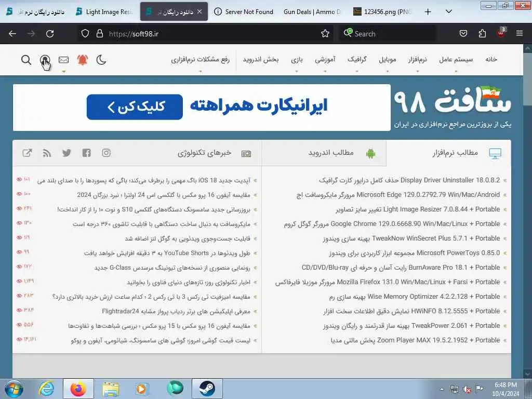Open Zoom Player MAX 19.5.2.1952 link
532x399 pixels.
click(415, 340)
